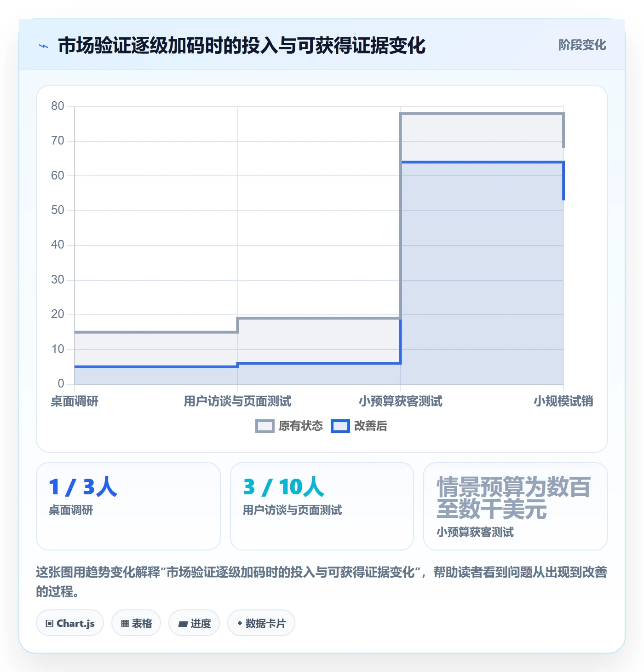The image size is (644, 672).
Task: Click the grid icon in the 表格 tag
Action: (x=125, y=624)
